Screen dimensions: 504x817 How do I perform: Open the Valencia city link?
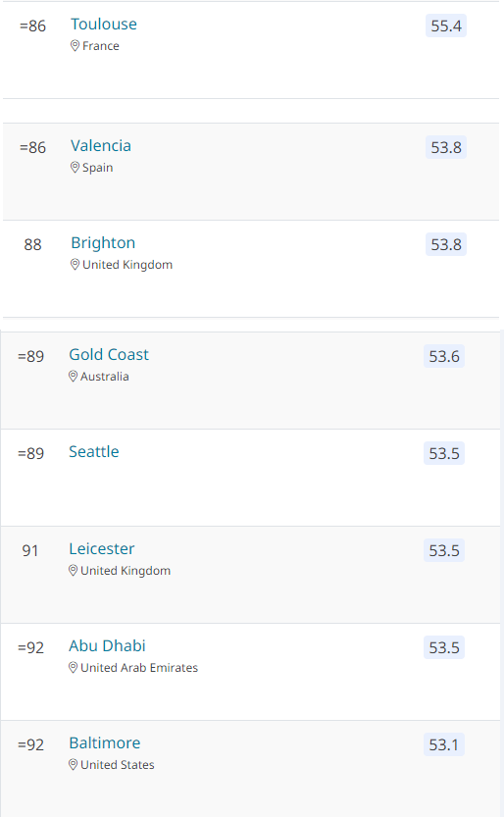click(x=101, y=145)
